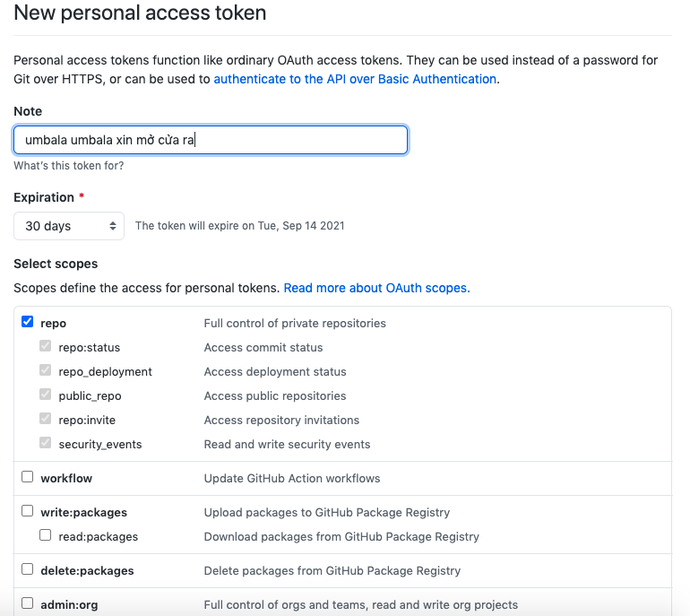Open Read more about OAuth scopes link
The image size is (690, 616).
pyautogui.click(x=376, y=288)
